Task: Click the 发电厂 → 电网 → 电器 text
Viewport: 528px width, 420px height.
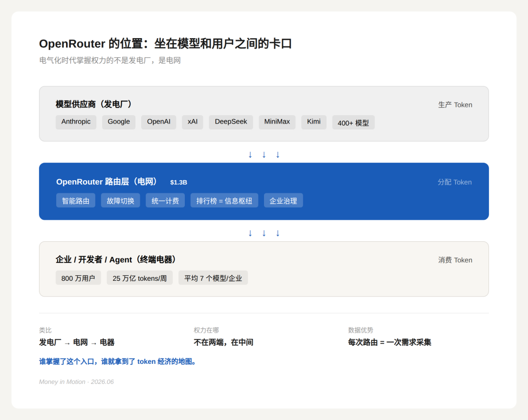Action: [x=77, y=342]
